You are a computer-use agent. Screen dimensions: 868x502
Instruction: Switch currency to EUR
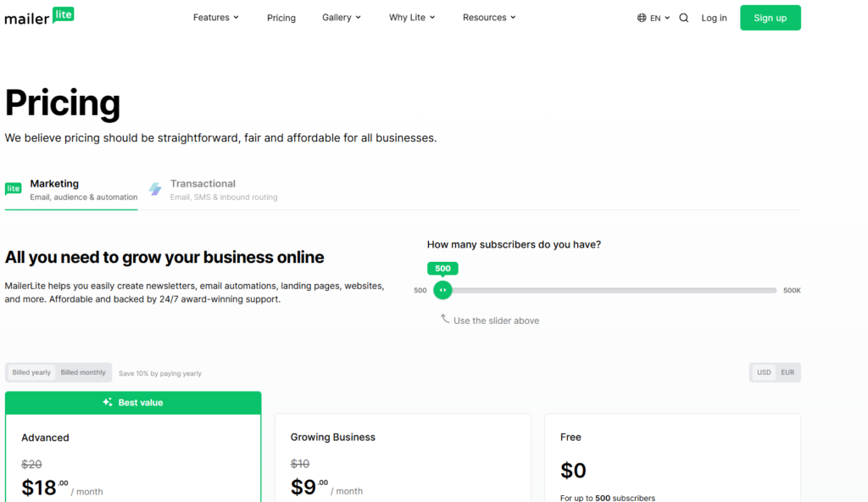787,372
